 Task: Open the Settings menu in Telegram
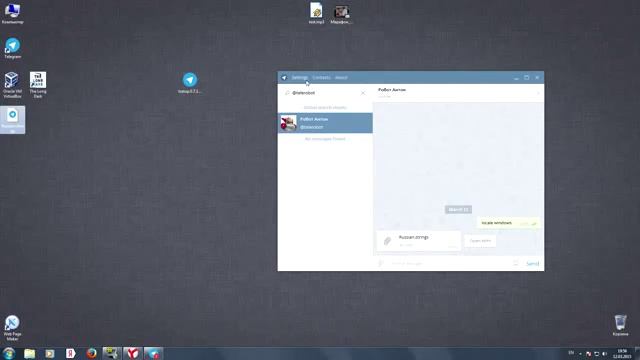click(299, 78)
